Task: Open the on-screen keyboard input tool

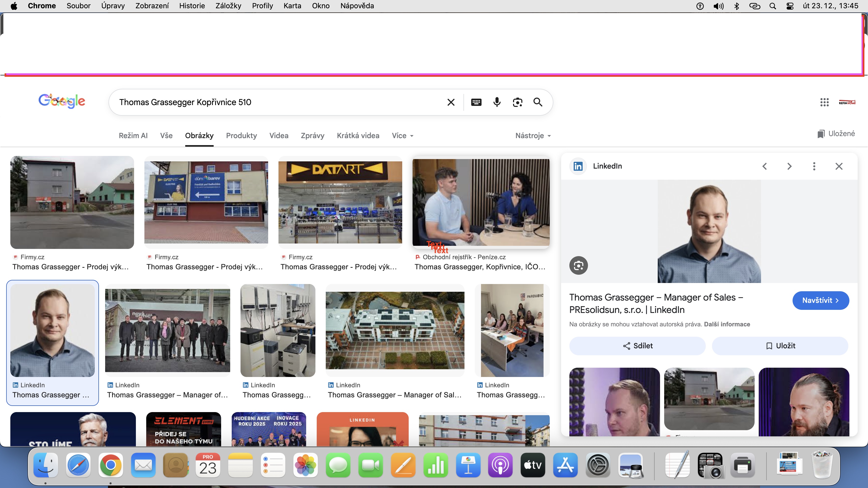Action: (476, 102)
